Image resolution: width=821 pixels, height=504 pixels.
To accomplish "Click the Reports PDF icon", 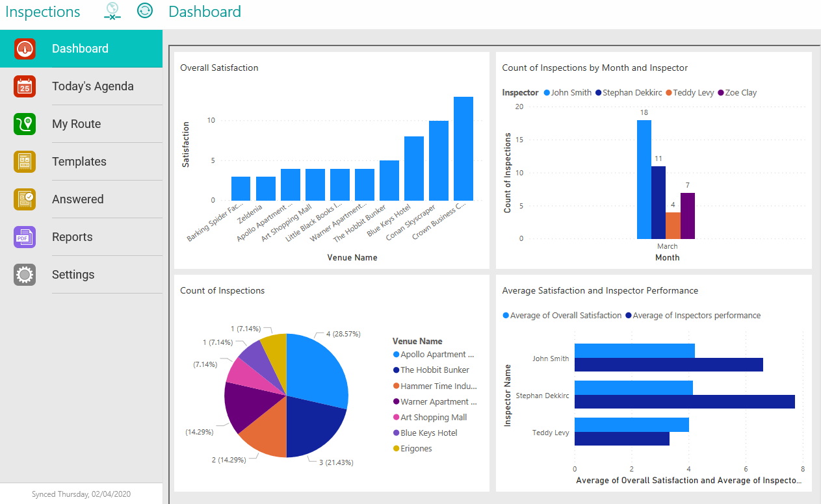I will click(x=25, y=237).
